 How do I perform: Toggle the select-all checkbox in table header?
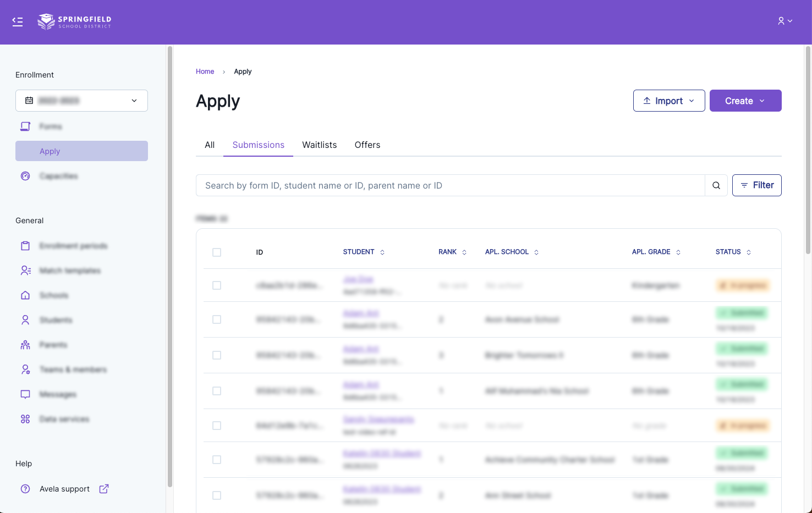coord(217,252)
